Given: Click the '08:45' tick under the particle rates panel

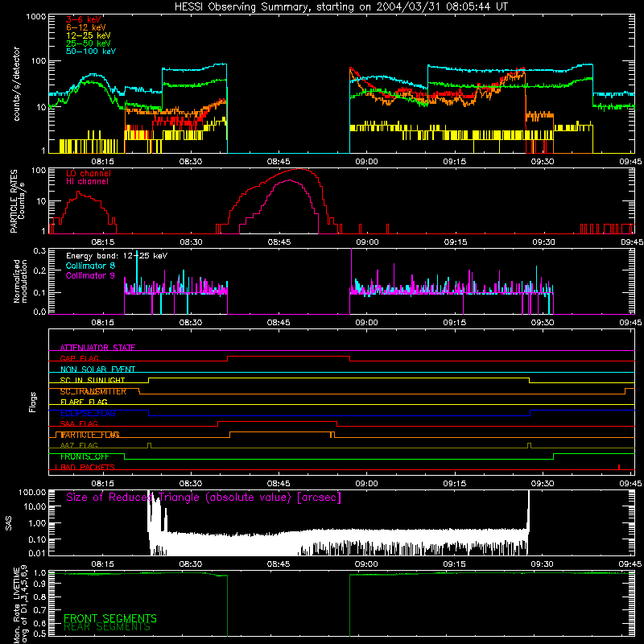Looking at the screenshot, I should click(279, 242).
